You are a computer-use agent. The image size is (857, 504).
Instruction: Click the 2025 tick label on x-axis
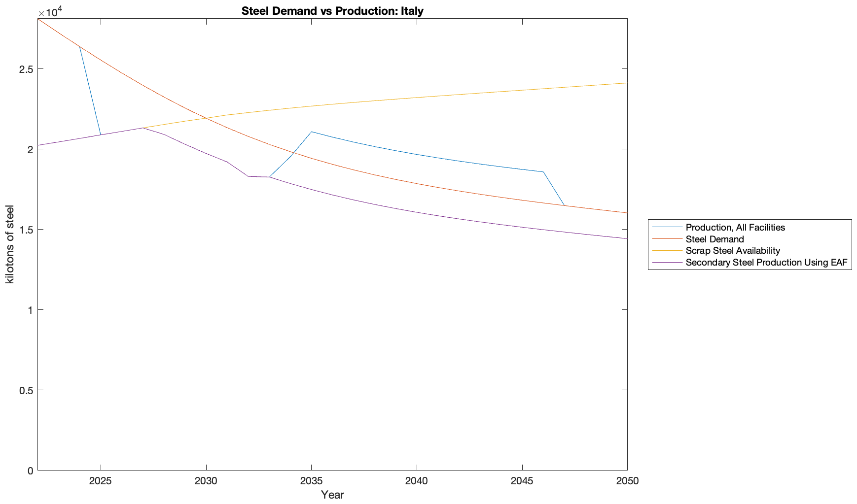(101, 481)
